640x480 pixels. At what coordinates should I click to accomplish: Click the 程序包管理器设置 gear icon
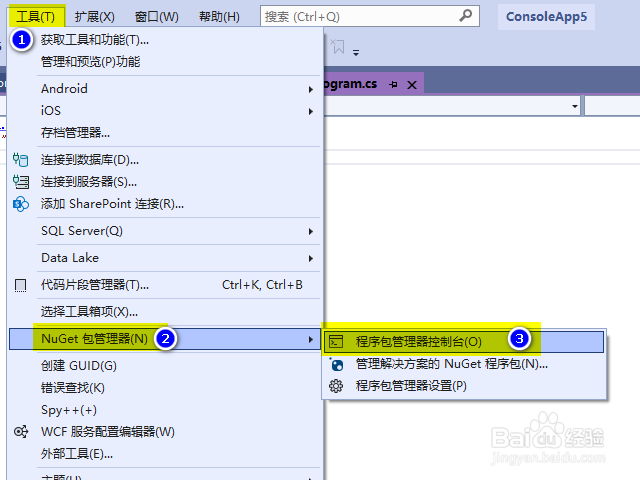click(x=336, y=386)
